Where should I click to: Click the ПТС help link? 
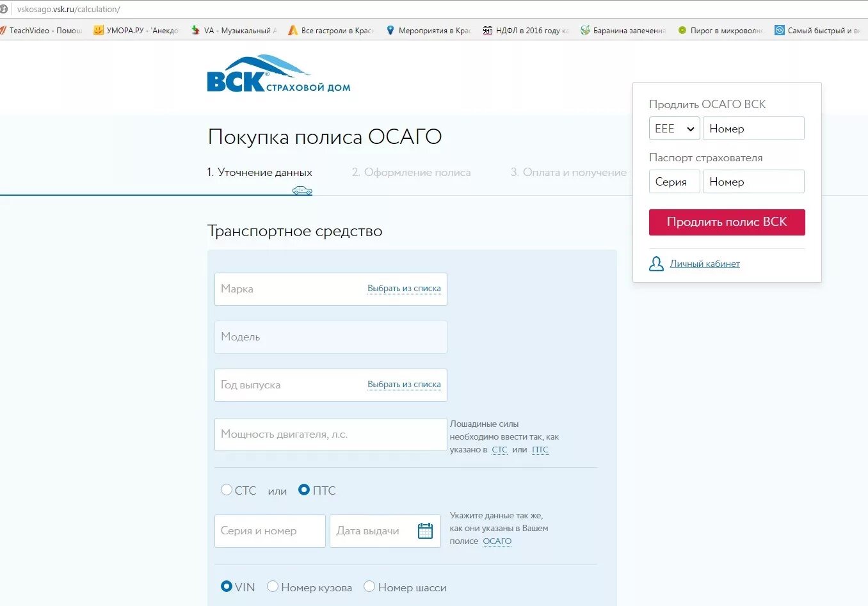click(x=540, y=450)
